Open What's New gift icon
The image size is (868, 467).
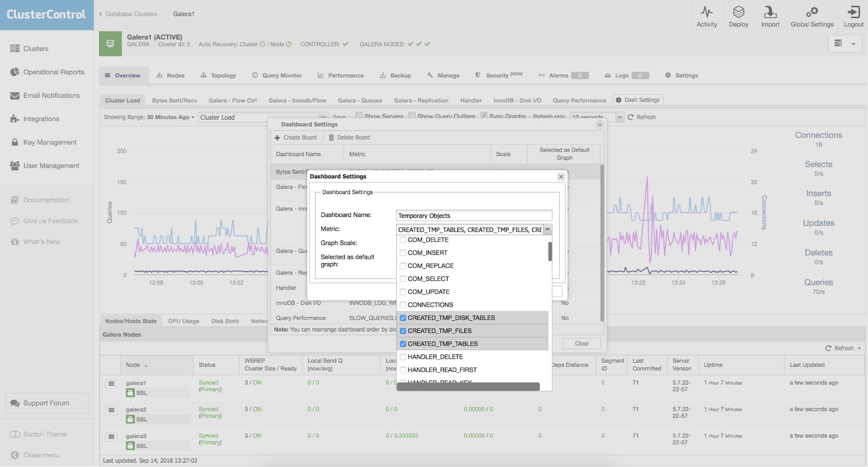point(15,242)
